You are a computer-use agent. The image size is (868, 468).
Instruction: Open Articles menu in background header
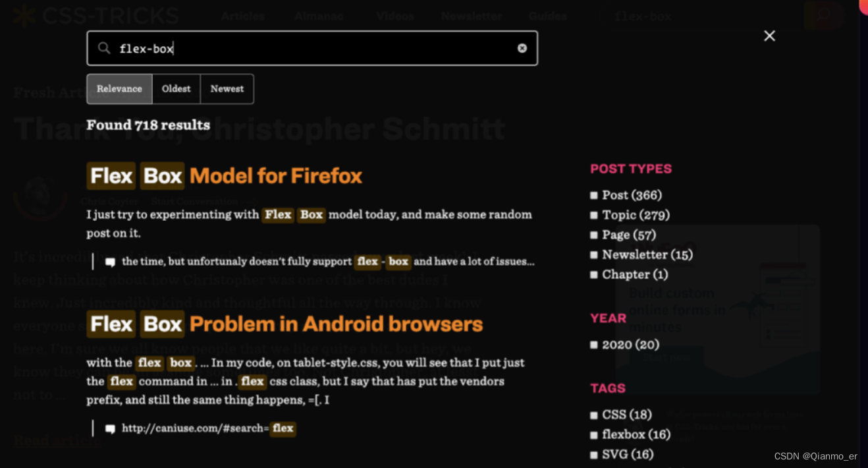[x=243, y=16]
